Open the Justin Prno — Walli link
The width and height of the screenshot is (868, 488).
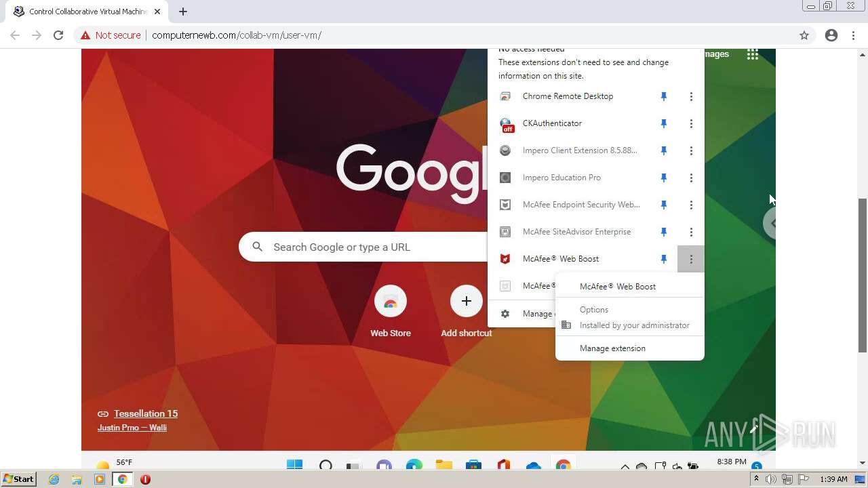[132, 428]
